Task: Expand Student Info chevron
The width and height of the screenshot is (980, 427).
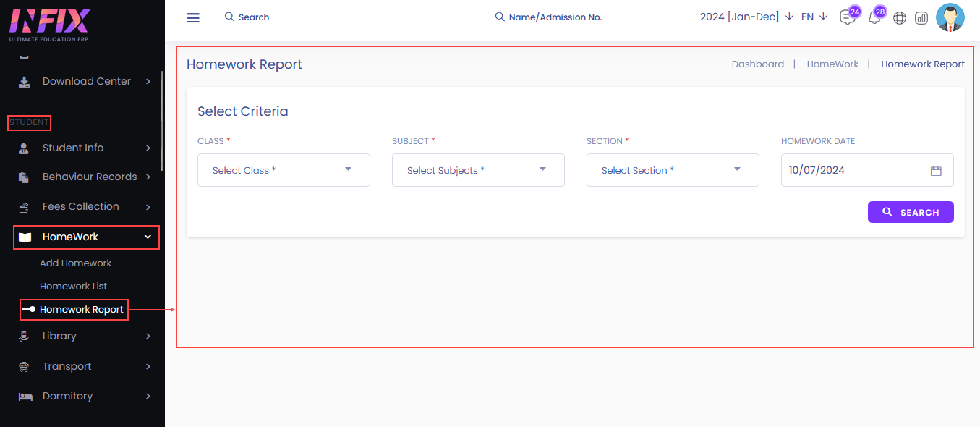Action: click(148, 148)
